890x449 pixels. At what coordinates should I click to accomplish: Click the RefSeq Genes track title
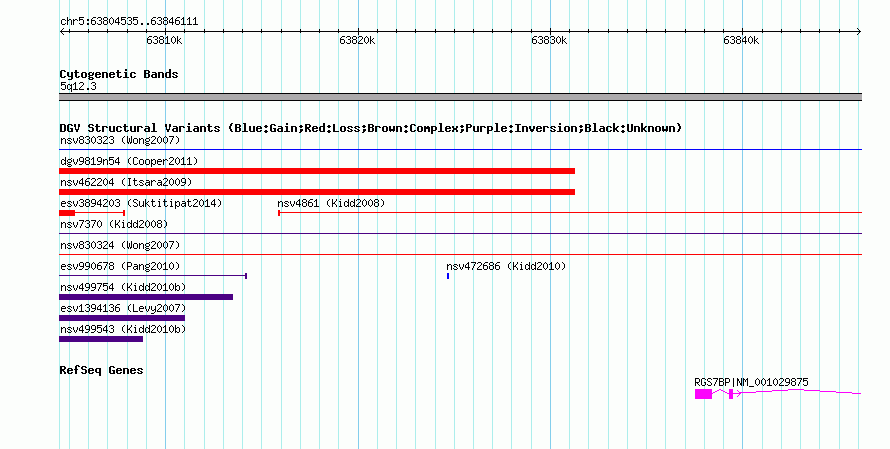[x=101, y=370]
